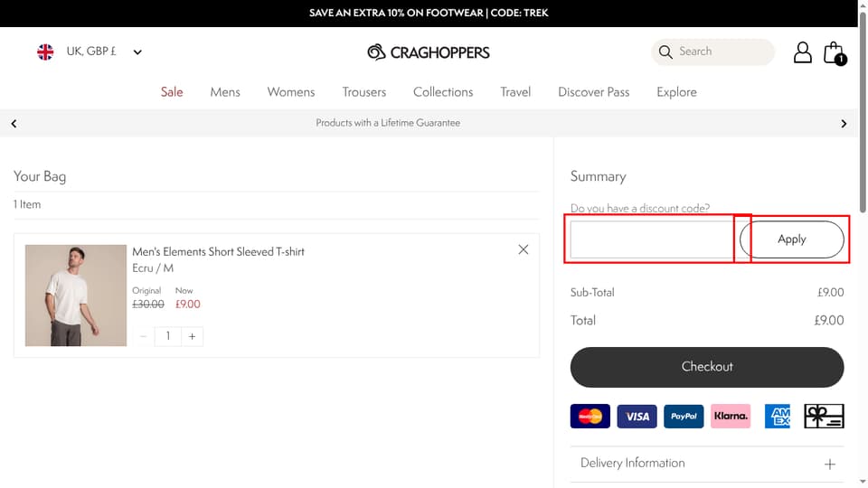Click the 1 Item count text
Image resolution: width=868 pixels, height=488 pixels.
[x=27, y=204]
